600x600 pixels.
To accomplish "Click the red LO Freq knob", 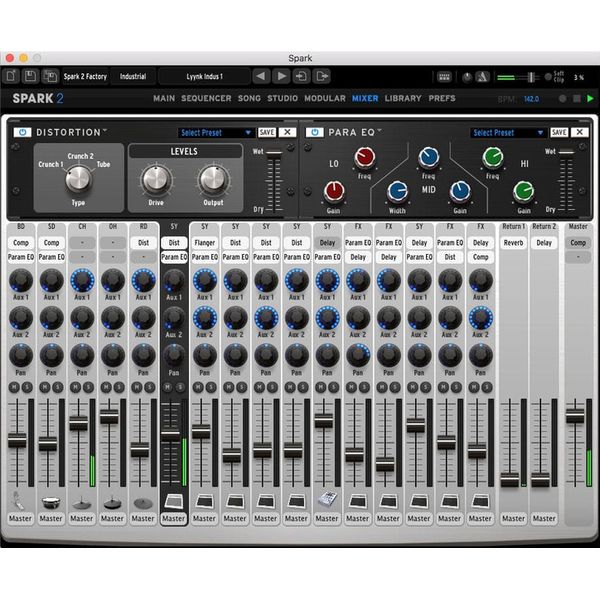I will [365, 157].
